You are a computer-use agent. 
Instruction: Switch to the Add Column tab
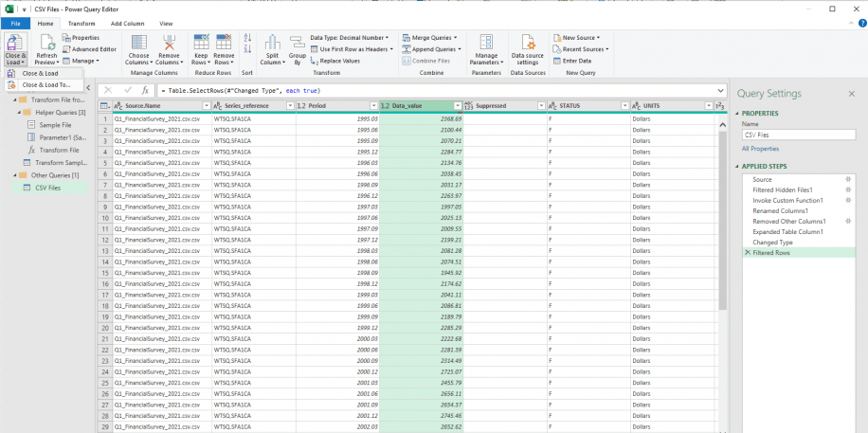[127, 24]
